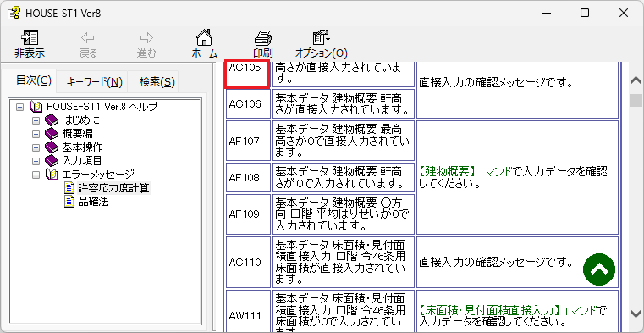Expand the 概要編 tree node
The height and width of the screenshot is (333, 644).
tap(36, 134)
